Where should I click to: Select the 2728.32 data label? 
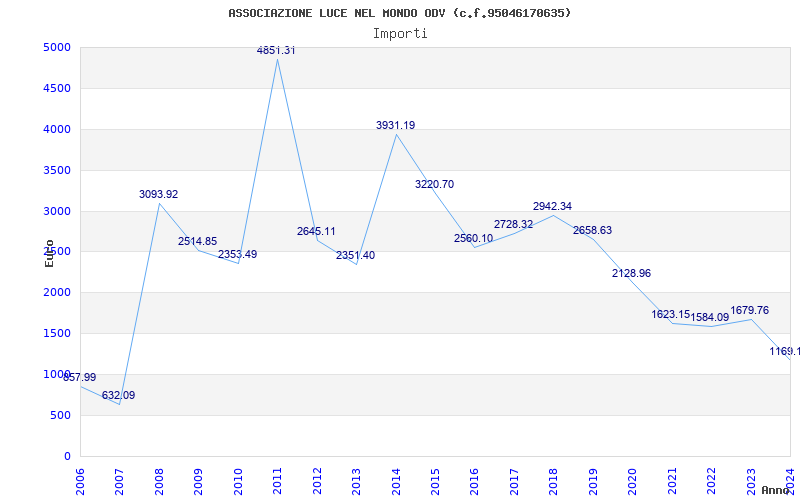click(513, 225)
